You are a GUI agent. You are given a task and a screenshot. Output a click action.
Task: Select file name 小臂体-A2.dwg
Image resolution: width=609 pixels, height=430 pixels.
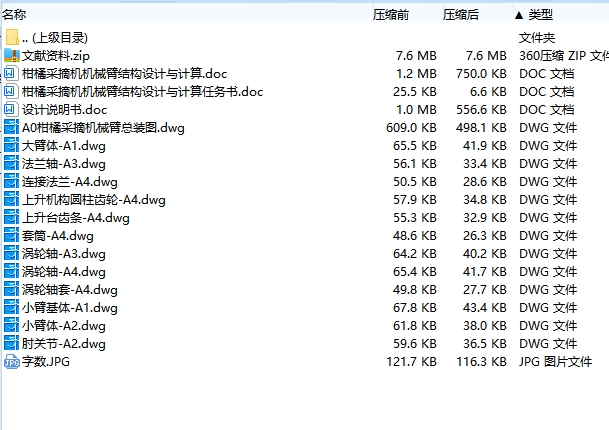[64, 326]
